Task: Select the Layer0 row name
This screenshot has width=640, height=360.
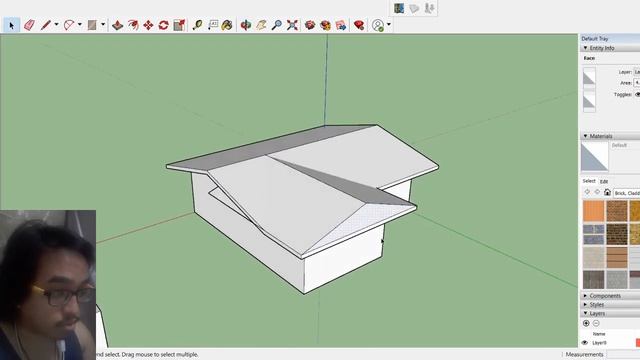Action: point(599,343)
